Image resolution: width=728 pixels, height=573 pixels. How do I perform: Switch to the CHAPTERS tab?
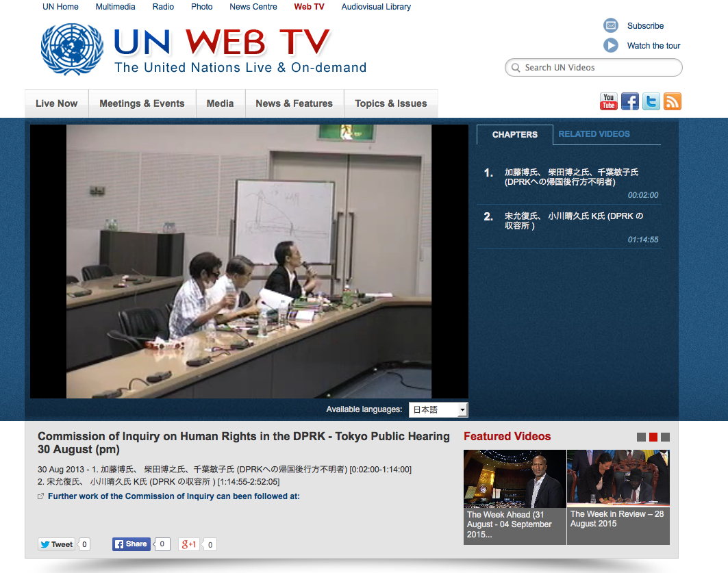(x=515, y=135)
